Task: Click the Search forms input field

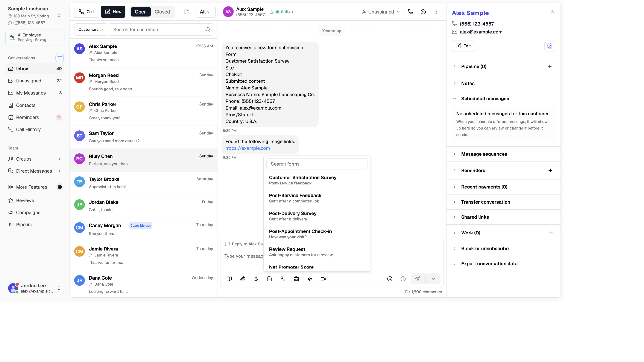Action: click(x=317, y=164)
